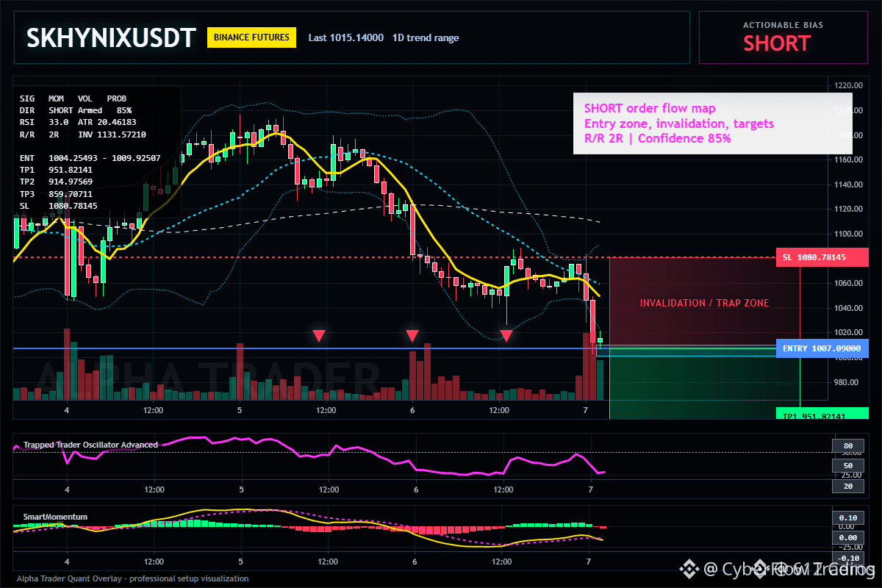Click the SmartMomentum -25.00 axis label

[x=850, y=547]
